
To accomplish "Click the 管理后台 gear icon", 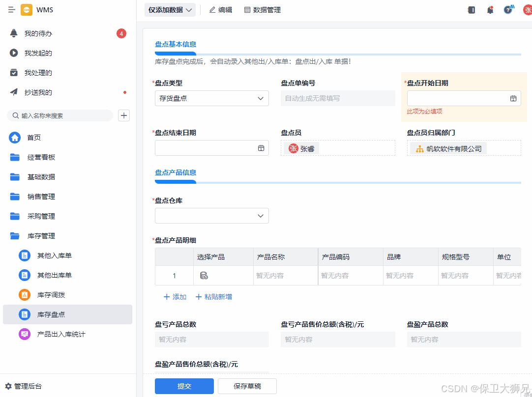I will [x=8, y=386].
